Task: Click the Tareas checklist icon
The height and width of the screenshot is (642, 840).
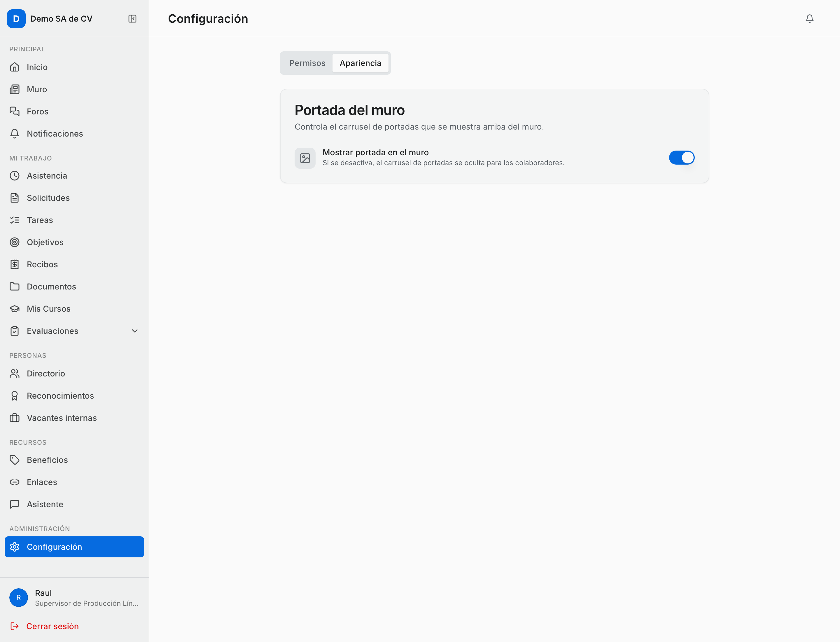Action: click(x=15, y=220)
